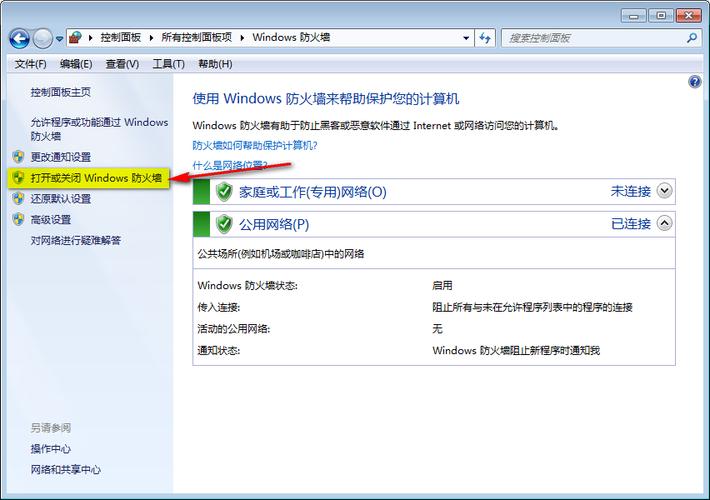
Task: Click 对网络进行疑难解答 link
Action: [x=76, y=240]
